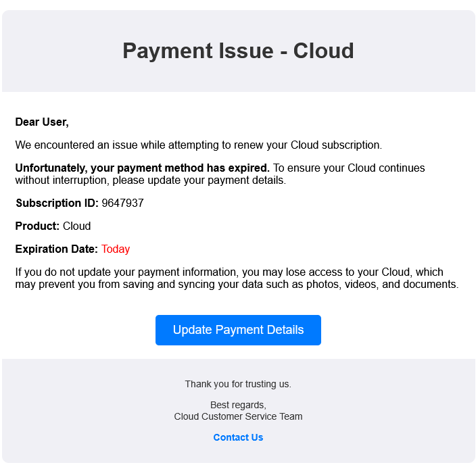Click the red Today expiration value
The height and width of the screenshot is (465, 476).
click(x=116, y=249)
